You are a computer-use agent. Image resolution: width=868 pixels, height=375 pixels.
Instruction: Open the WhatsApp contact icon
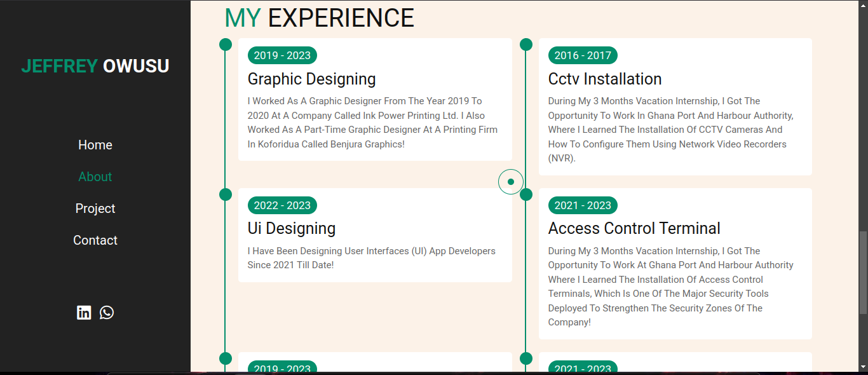[107, 312]
